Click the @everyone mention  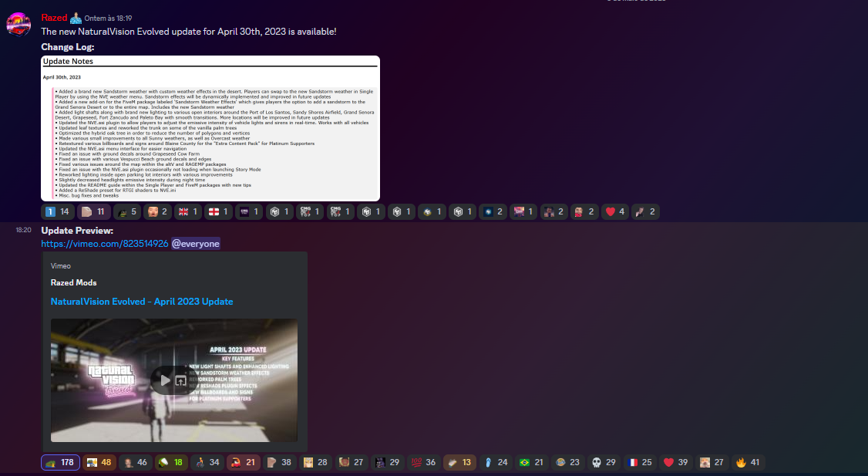tap(195, 244)
